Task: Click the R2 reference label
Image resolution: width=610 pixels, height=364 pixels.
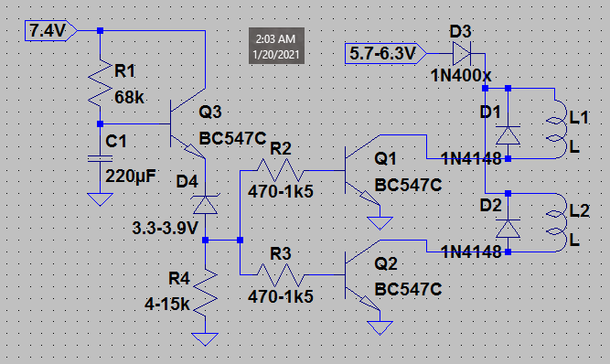Action: point(281,148)
